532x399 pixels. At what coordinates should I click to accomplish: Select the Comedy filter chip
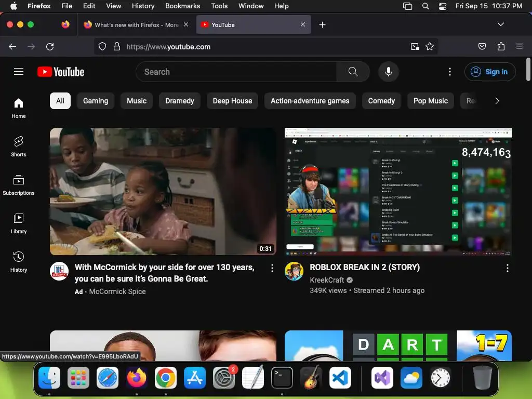pos(381,101)
